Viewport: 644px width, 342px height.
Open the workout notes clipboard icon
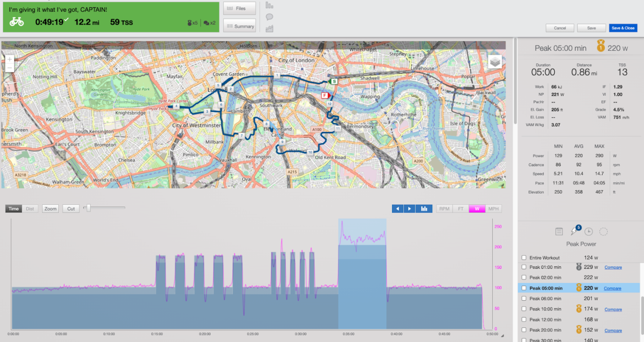pos(559,231)
